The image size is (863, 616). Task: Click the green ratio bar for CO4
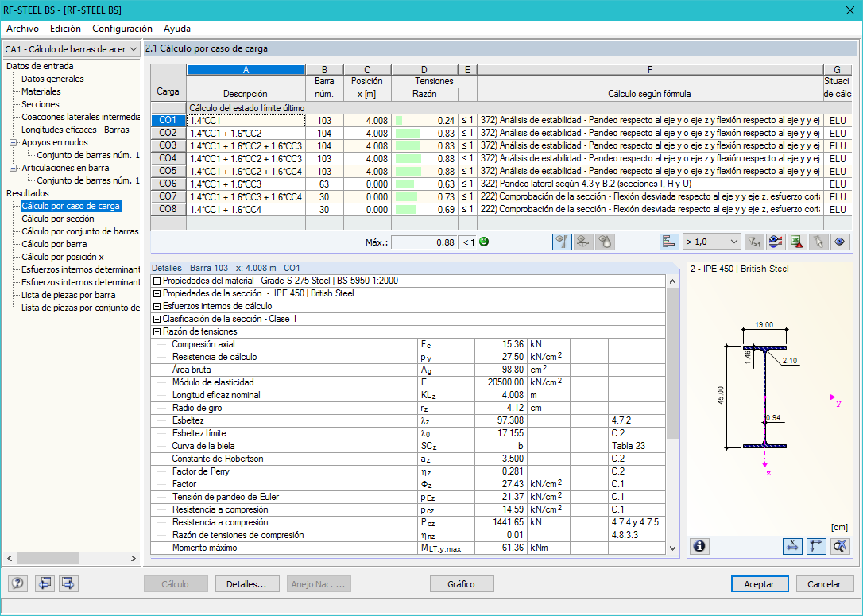tap(408, 158)
